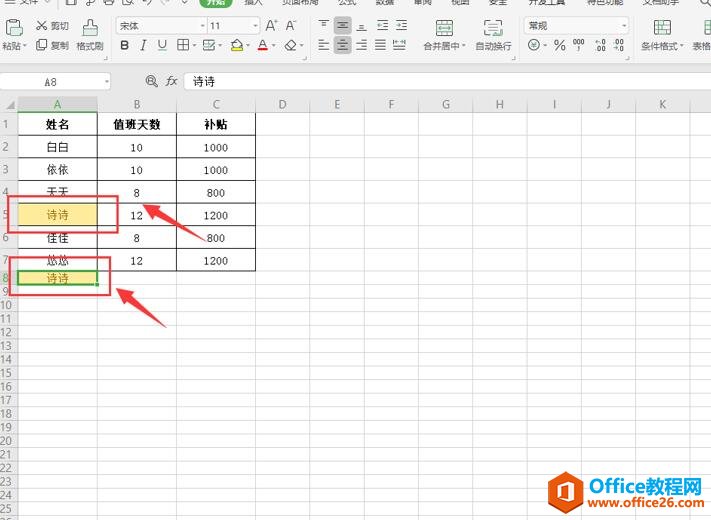
Task: Select cell C5 showing 1200
Action: (x=216, y=215)
